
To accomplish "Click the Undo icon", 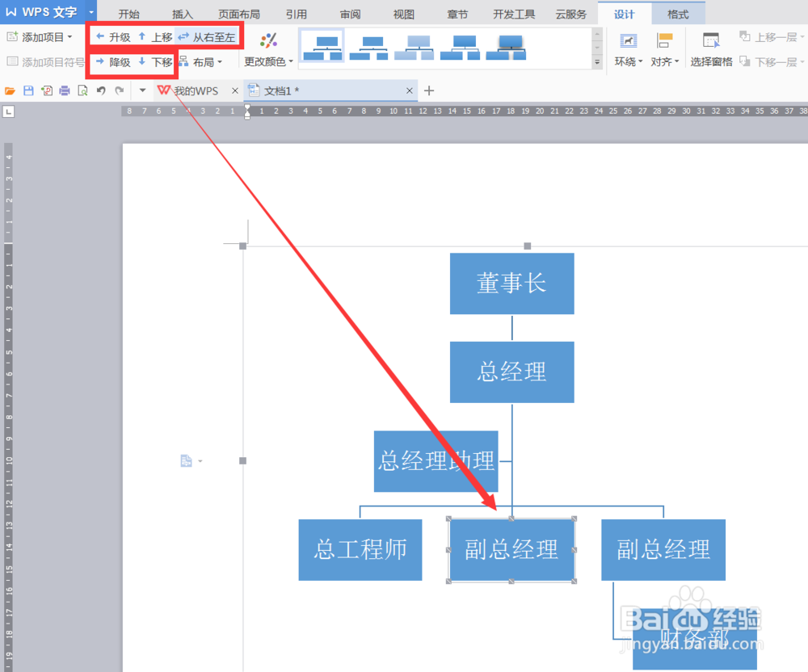I will click(101, 90).
